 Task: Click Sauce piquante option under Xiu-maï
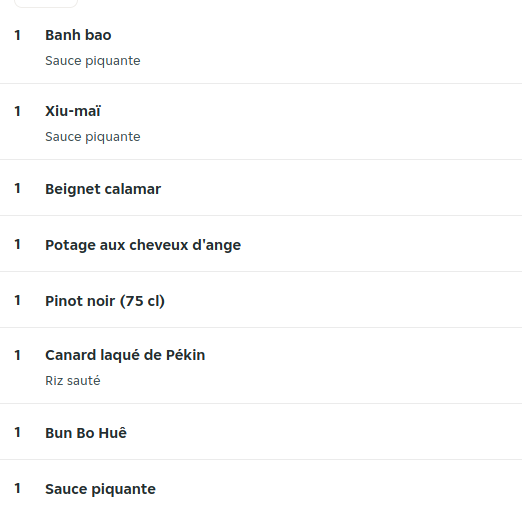tap(93, 137)
